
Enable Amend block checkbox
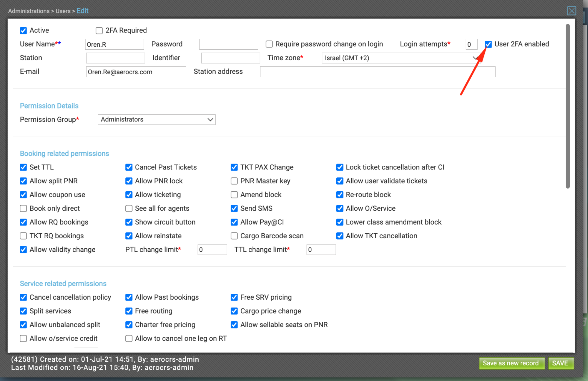(x=234, y=195)
